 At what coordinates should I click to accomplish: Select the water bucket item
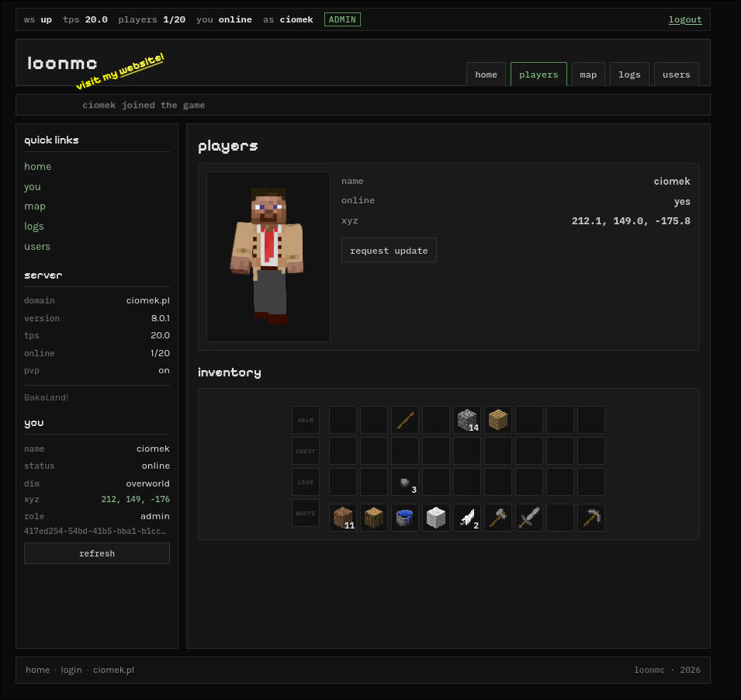405,518
